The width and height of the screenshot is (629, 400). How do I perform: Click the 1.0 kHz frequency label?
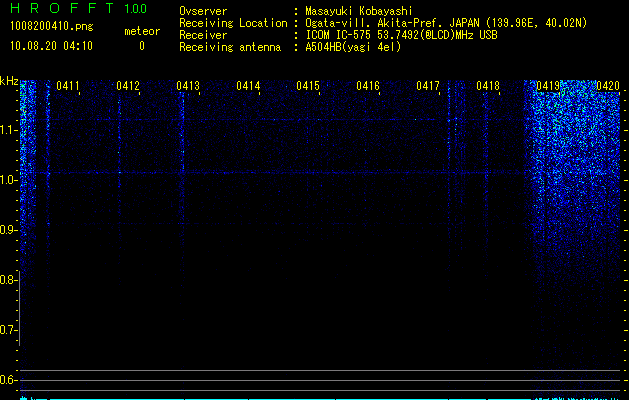[8, 180]
